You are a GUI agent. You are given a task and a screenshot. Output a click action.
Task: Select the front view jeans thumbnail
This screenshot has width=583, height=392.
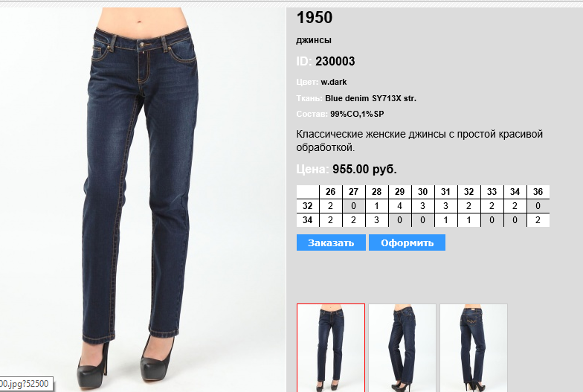click(330, 348)
